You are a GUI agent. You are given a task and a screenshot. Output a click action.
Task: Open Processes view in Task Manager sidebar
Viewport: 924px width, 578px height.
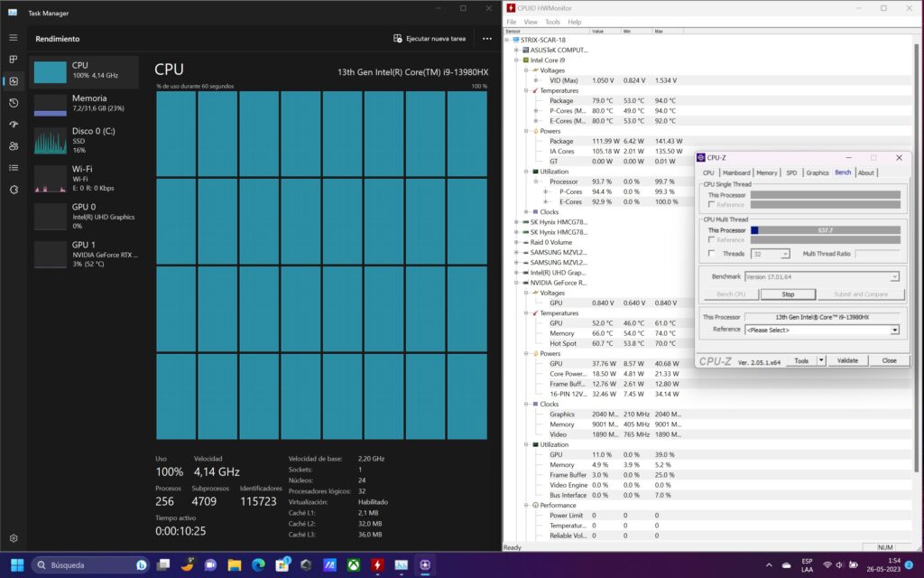pos(14,61)
